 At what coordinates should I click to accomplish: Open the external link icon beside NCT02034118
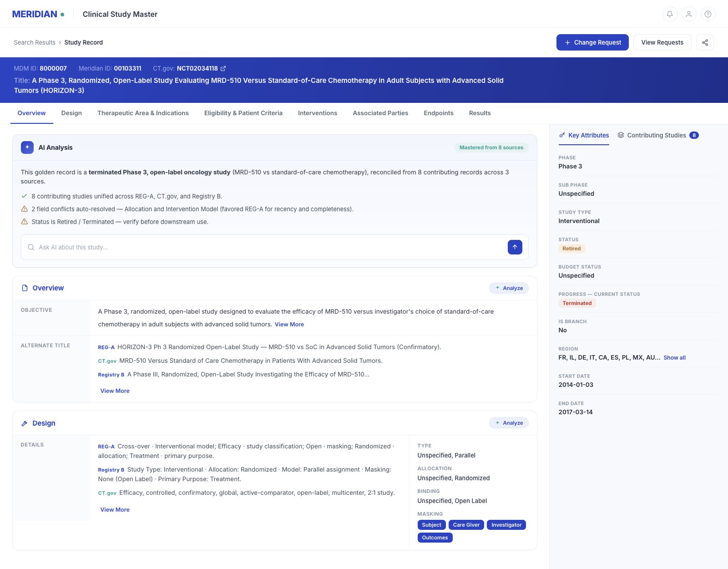pyautogui.click(x=223, y=69)
